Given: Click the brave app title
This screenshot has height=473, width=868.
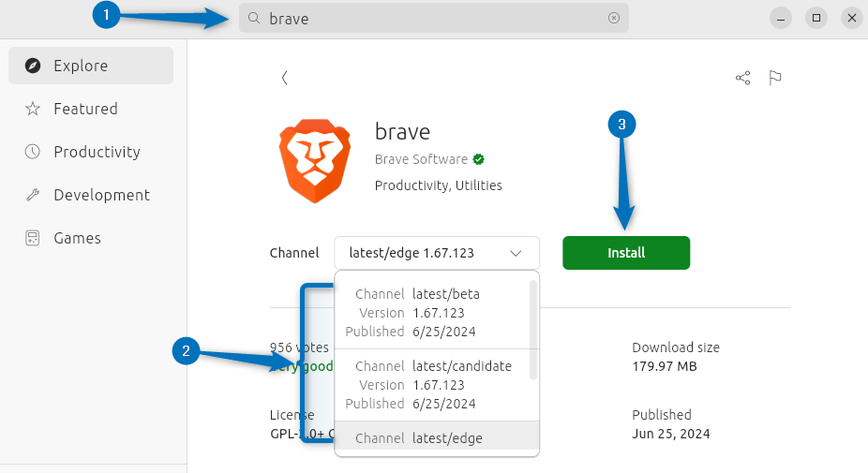Looking at the screenshot, I should tap(402, 132).
